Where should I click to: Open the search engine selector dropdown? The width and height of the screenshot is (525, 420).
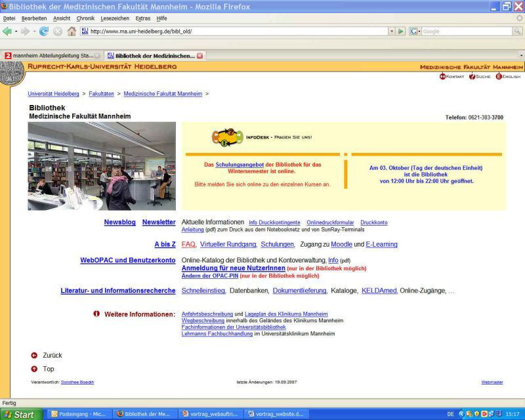click(415, 31)
